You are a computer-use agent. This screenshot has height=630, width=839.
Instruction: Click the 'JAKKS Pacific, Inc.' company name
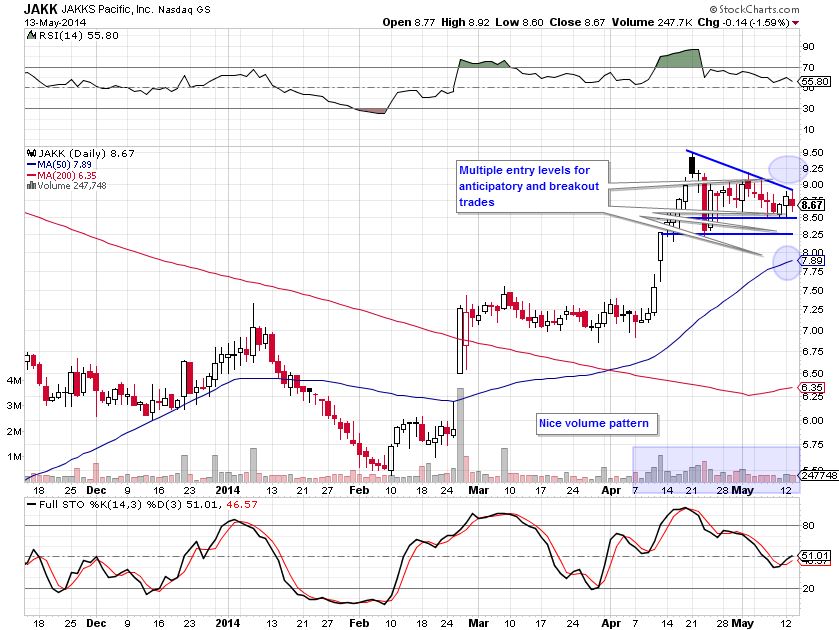click(107, 9)
